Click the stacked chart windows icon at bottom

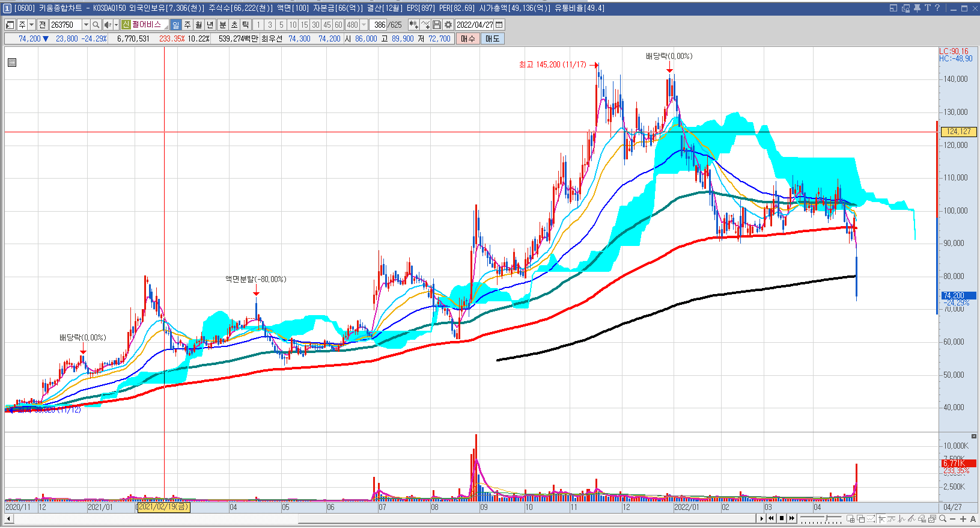coord(860,518)
